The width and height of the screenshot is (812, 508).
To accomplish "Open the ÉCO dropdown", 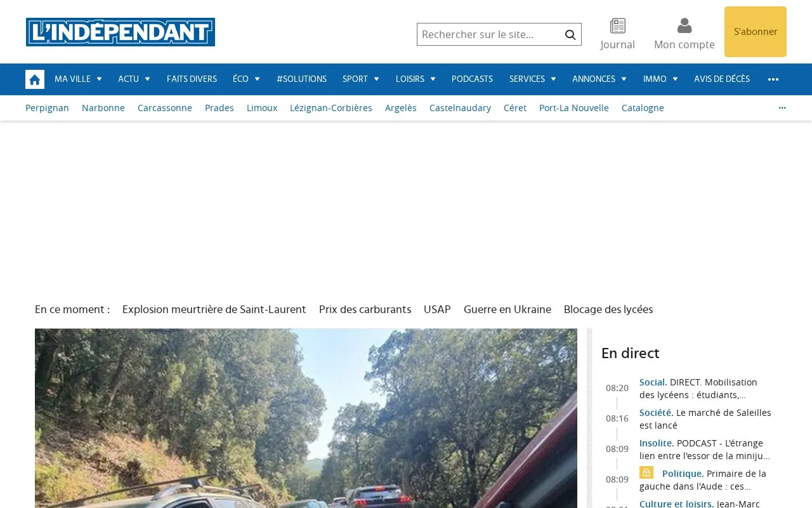I will [246, 79].
